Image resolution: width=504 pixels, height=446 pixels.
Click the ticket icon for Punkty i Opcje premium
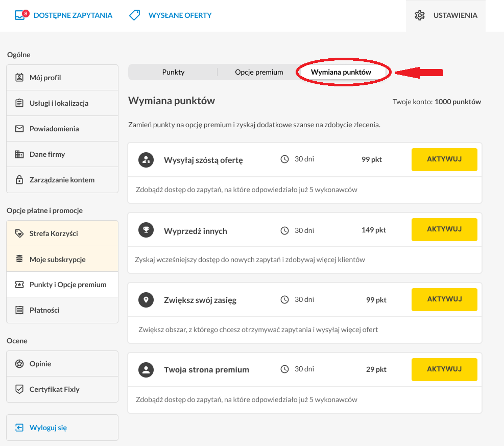[x=19, y=285]
